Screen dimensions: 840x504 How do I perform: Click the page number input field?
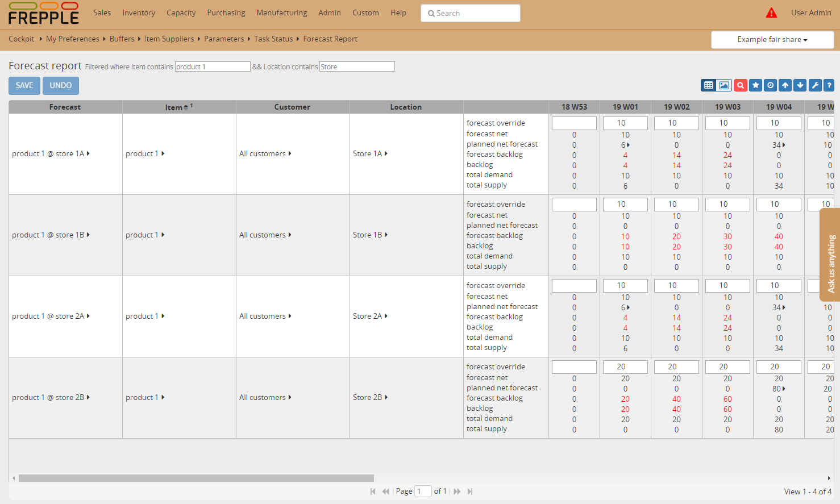pos(423,491)
